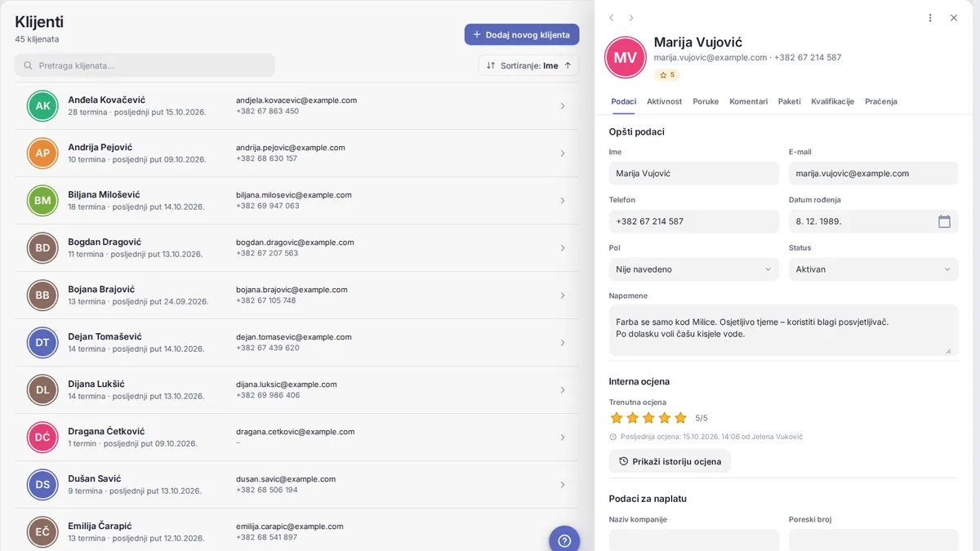Focus the Pretraga klijenata search field
The width and height of the screenshot is (980, 551).
[145, 65]
